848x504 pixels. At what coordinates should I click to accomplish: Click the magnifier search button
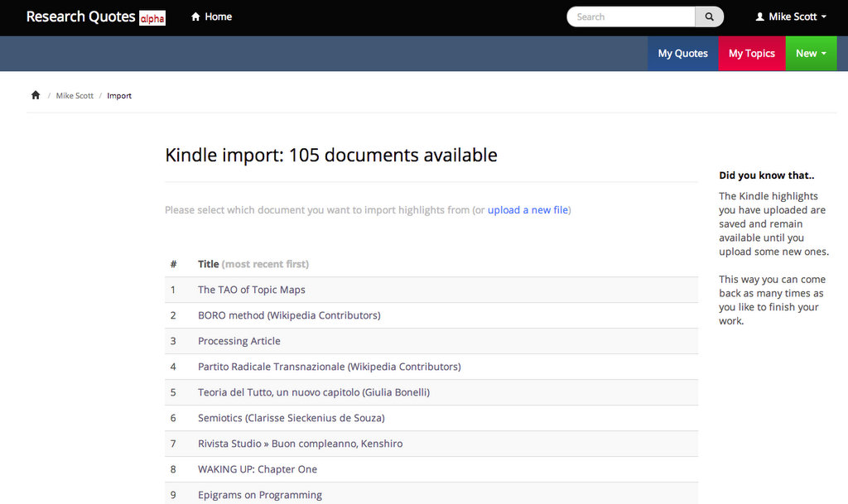[x=709, y=17]
